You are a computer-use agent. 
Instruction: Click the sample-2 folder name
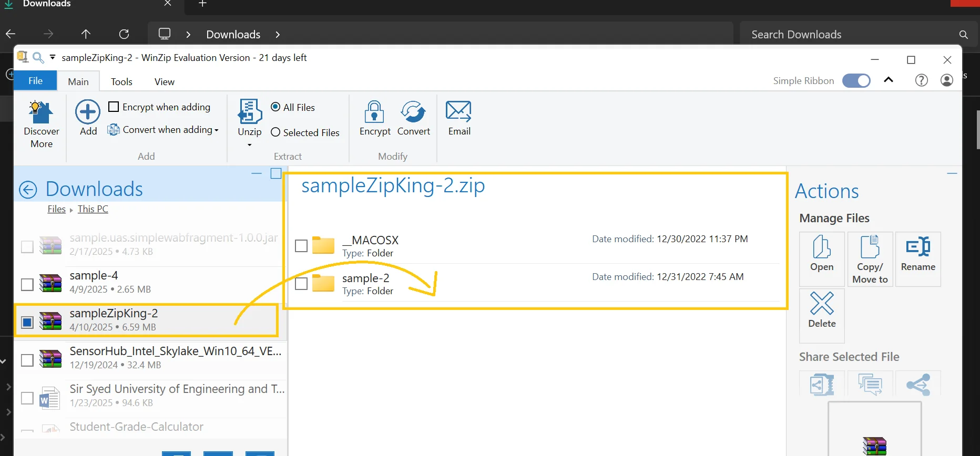tap(365, 278)
